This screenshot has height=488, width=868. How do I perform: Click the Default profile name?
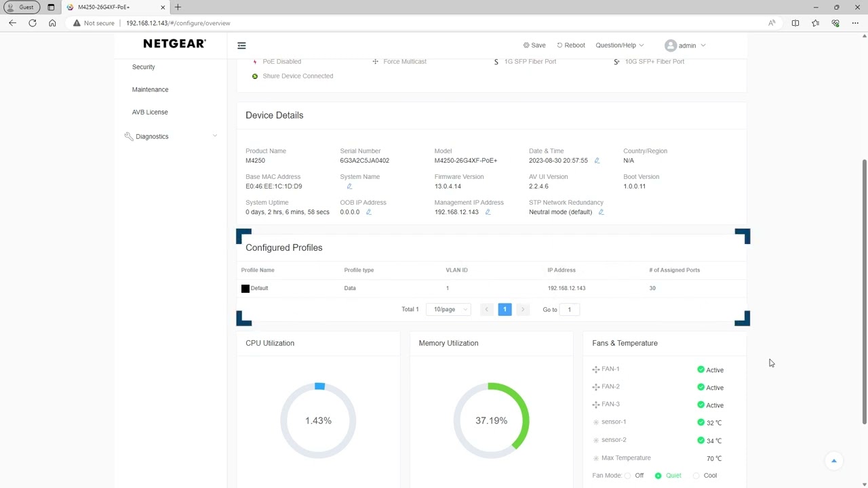tap(259, 288)
